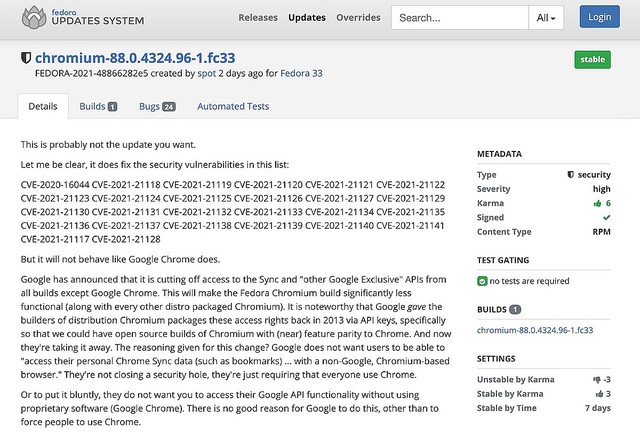Viewport: 640px width, 433px height.
Task: Click the security shield icon in Metadata
Action: coord(571,174)
